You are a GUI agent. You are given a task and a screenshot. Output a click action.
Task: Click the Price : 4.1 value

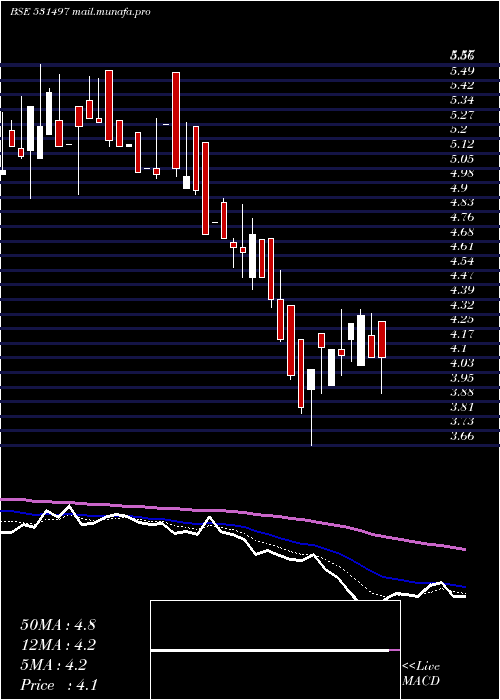tap(59, 685)
